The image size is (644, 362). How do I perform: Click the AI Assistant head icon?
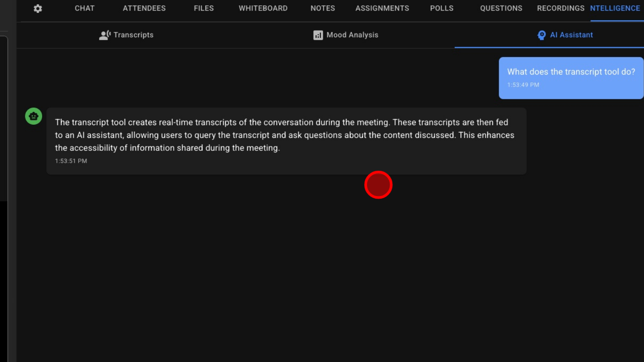(541, 35)
